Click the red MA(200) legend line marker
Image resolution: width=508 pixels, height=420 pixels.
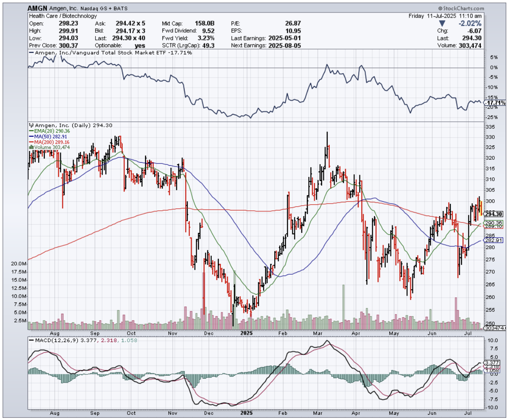[x=30, y=142]
